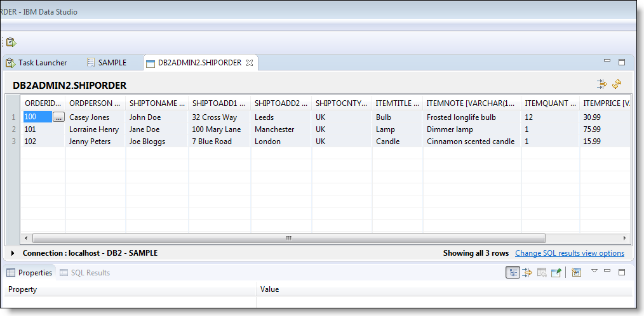Image resolution: width=644 pixels, height=316 pixels.
Task: Pin the Properties view to selection
Action: (556, 272)
